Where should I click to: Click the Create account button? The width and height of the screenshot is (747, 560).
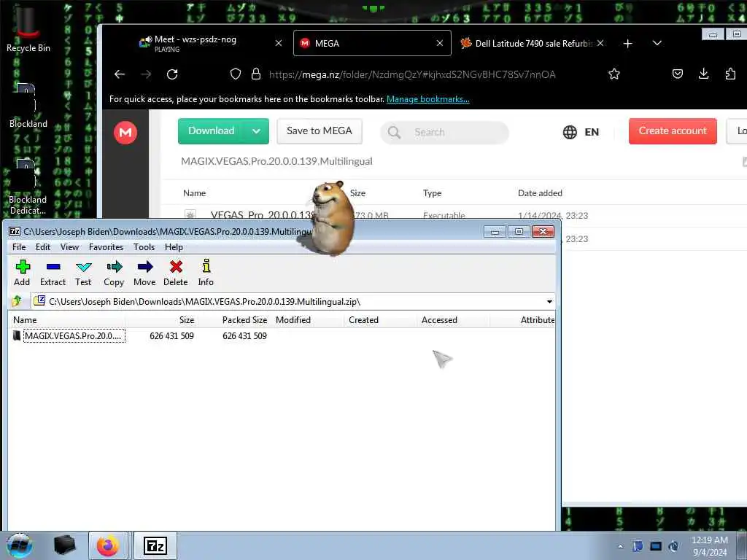(673, 131)
